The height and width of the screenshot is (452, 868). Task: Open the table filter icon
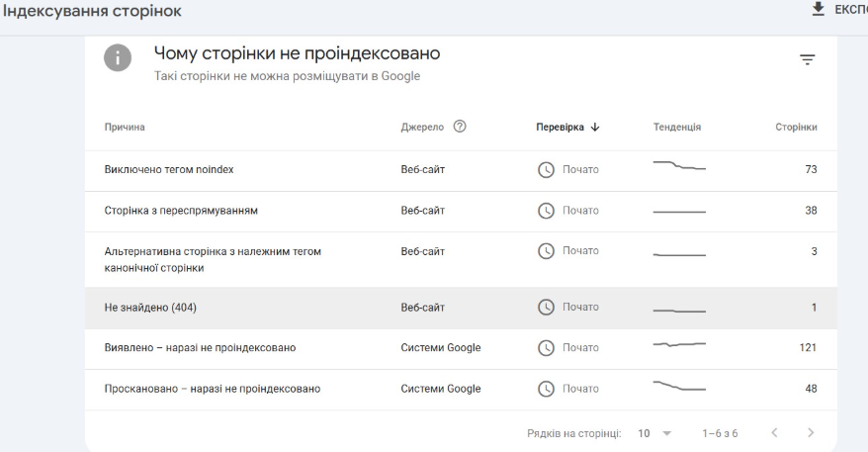pyautogui.click(x=807, y=61)
